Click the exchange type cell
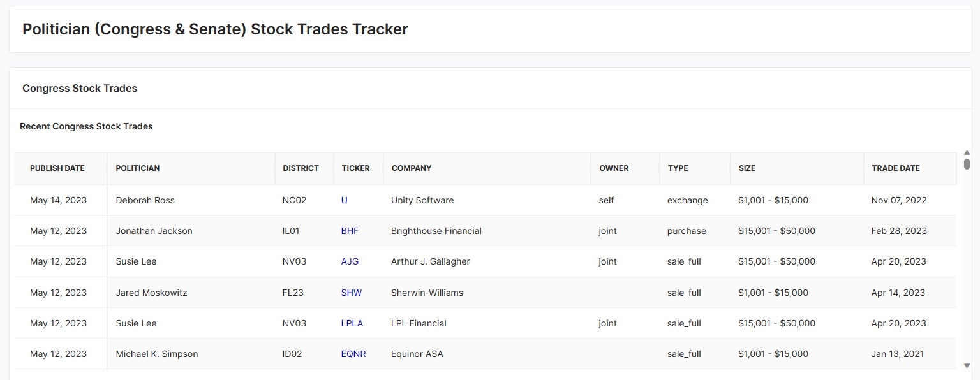This screenshot has height=380, width=980. pos(694,200)
